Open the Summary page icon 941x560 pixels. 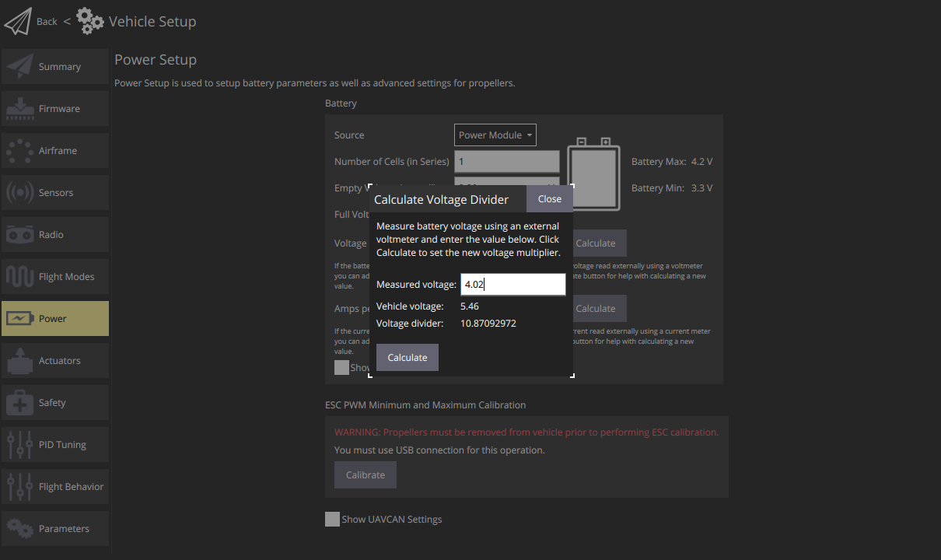(x=19, y=67)
